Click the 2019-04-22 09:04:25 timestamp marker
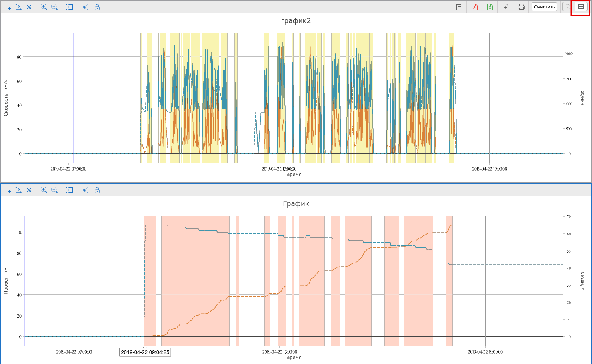Image resolution: width=592 pixels, height=364 pixels. pos(145,352)
